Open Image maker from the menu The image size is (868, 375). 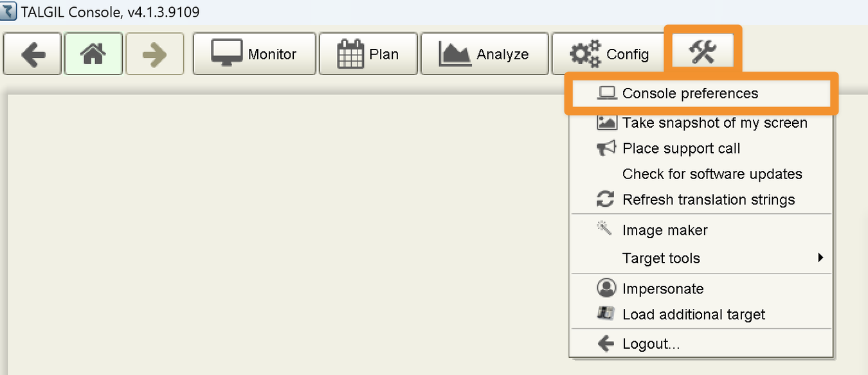701,230
